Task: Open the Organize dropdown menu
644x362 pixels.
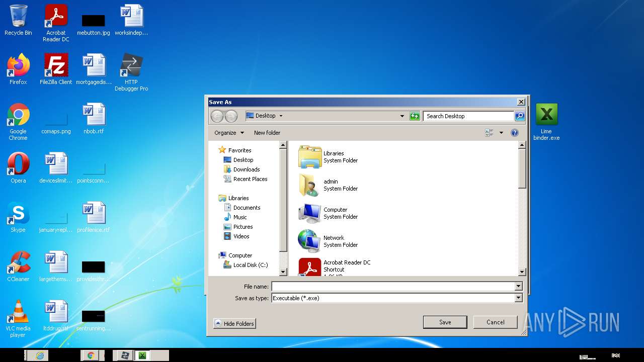Action: point(229,133)
